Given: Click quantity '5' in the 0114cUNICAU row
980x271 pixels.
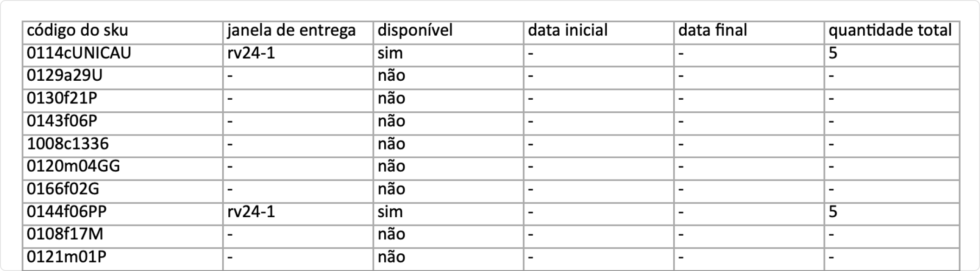Looking at the screenshot, I should click(x=833, y=53).
